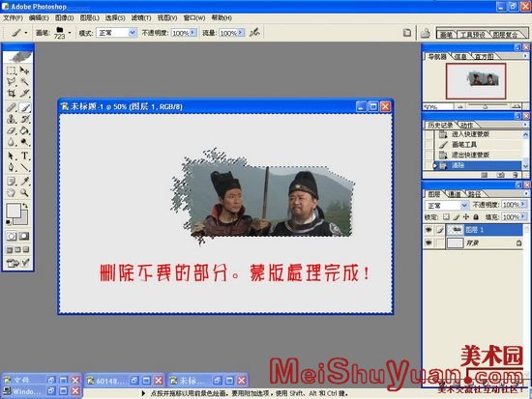The height and width of the screenshot is (399, 532).
Task: Select the Type tool
Action: pos(24,156)
